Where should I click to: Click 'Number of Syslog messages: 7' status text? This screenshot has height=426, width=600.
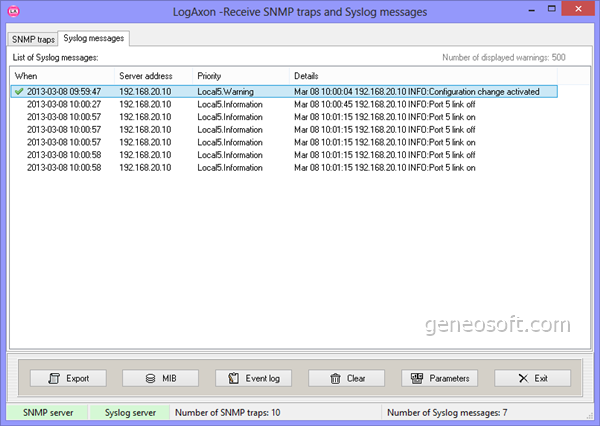tap(447, 413)
